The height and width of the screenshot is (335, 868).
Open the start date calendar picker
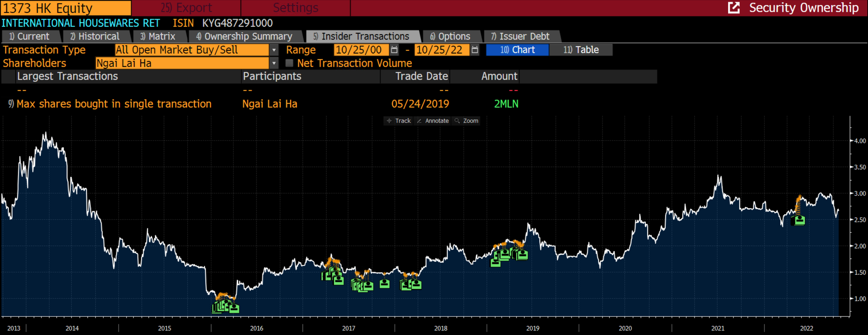(x=394, y=50)
